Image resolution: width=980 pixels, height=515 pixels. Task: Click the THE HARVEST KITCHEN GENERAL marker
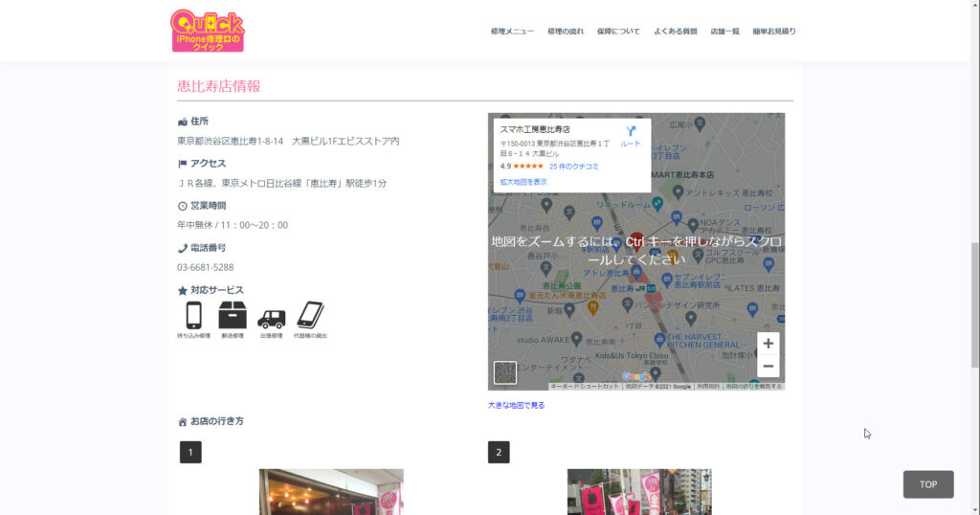coord(659,340)
